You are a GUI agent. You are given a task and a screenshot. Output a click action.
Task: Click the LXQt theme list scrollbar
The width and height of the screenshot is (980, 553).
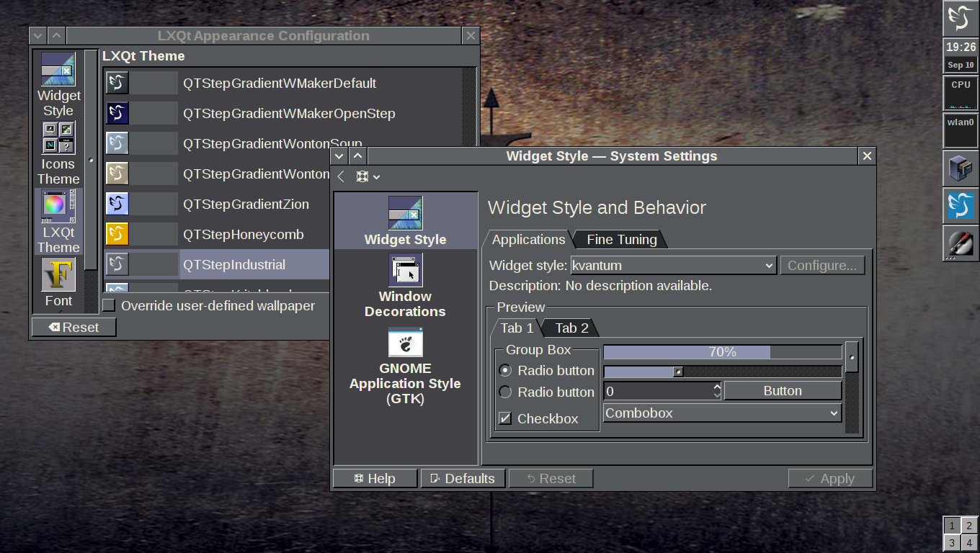click(x=469, y=108)
